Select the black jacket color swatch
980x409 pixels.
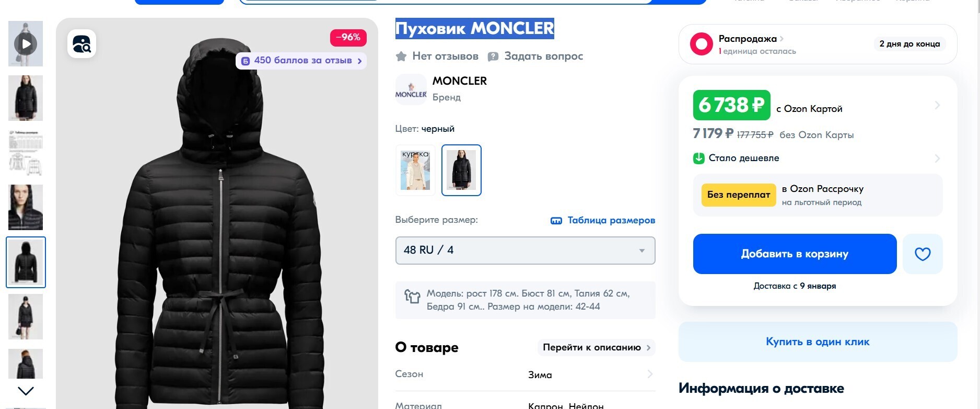click(x=461, y=170)
